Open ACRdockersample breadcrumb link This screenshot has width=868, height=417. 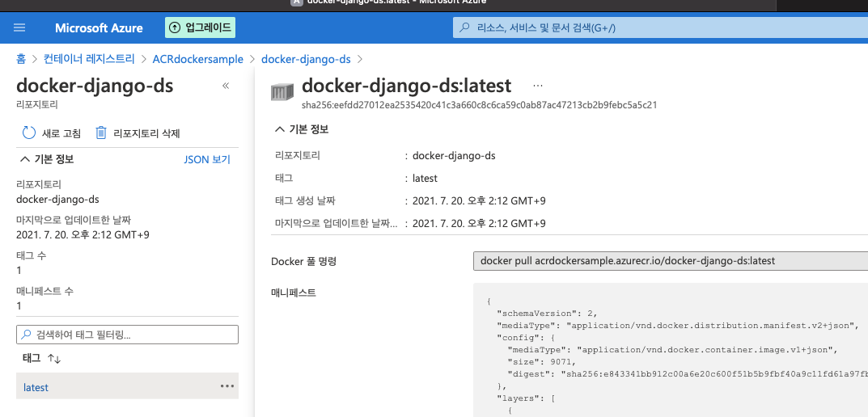(x=197, y=59)
